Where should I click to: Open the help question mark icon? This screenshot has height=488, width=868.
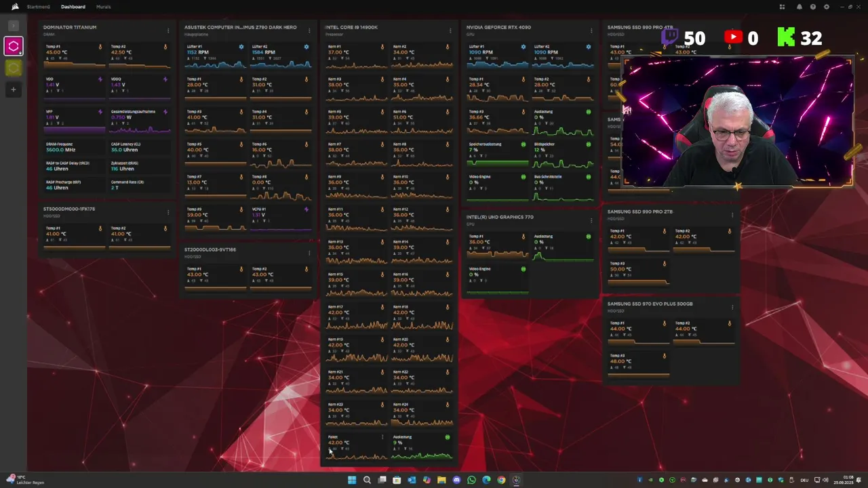pos(813,7)
